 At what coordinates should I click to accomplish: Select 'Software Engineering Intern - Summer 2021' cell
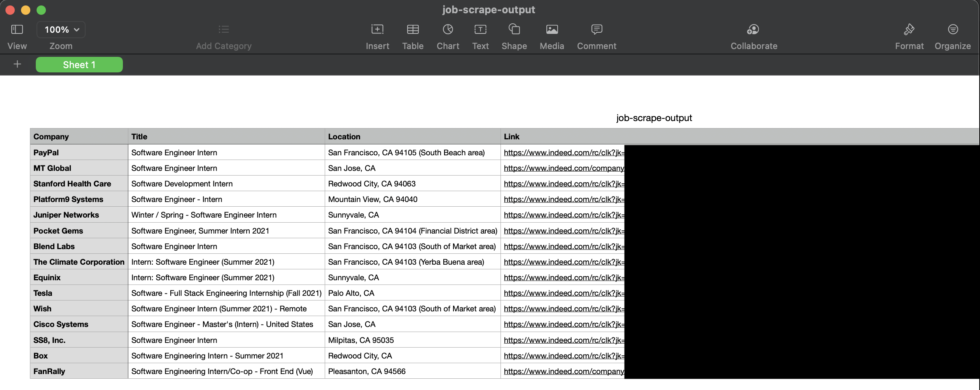[226, 356]
